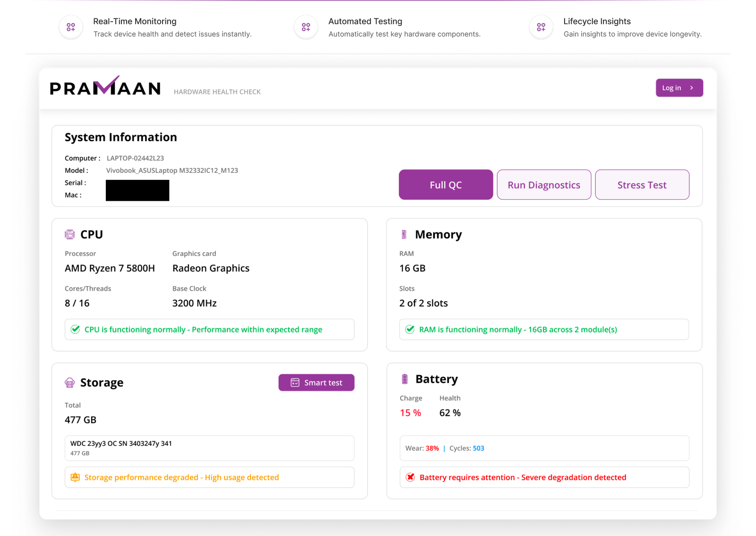Click the Cycles 503 value

pyautogui.click(x=478, y=448)
